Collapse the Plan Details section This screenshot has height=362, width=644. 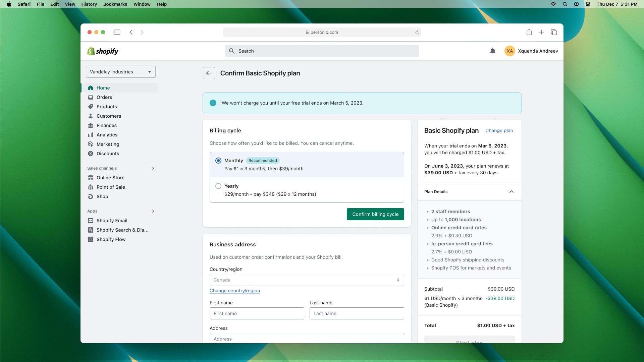click(511, 192)
